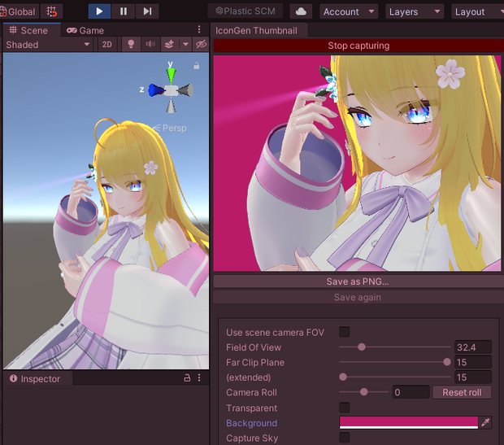Click the thumbnail preview image
This screenshot has width=504, height=445.
point(357,164)
